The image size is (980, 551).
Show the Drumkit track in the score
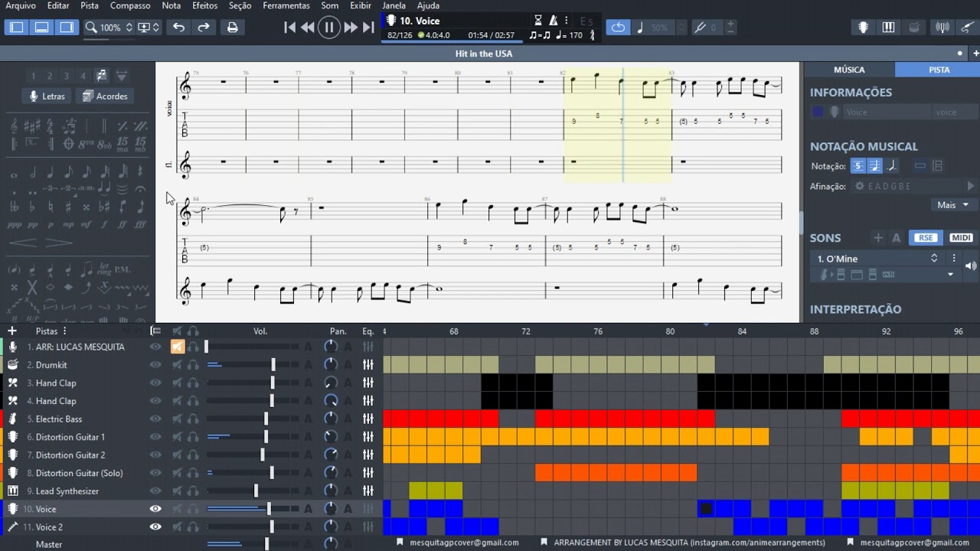[x=155, y=365]
